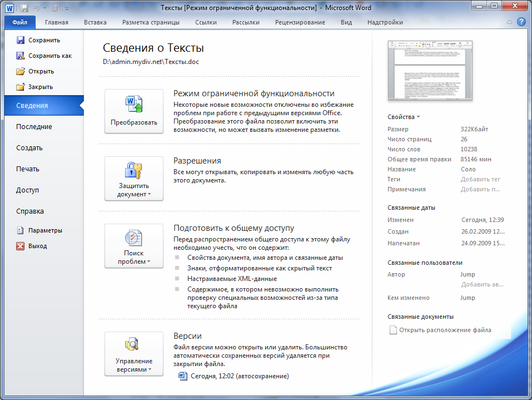
Task: Click the Convert document icon above Преобразовать
Action: [x=133, y=104]
